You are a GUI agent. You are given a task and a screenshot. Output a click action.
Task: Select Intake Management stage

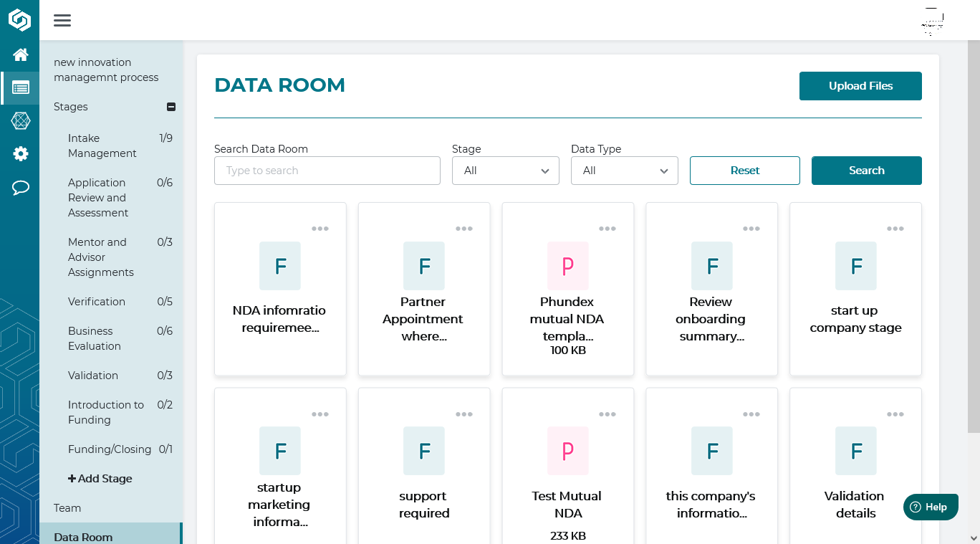coord(102,145)
